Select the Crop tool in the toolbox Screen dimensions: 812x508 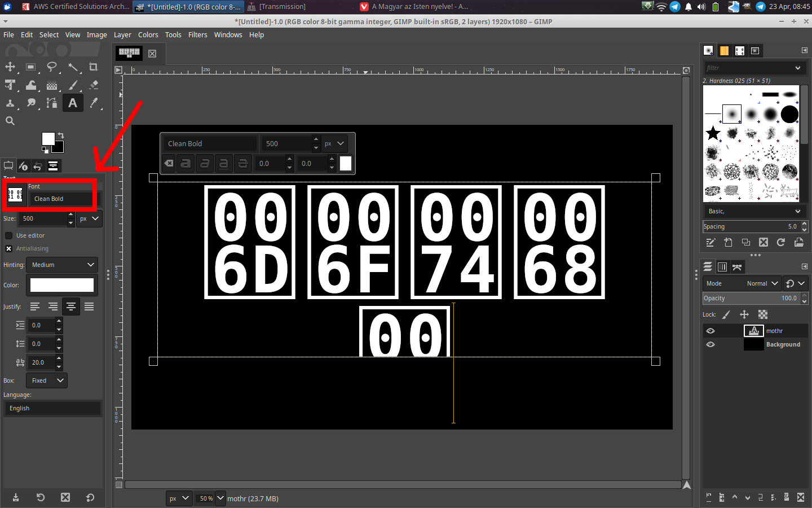point(94,67)
